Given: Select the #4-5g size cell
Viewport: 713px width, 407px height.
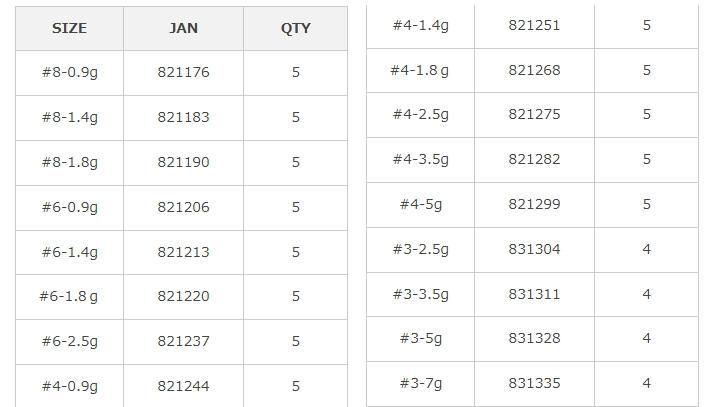Looking at the screenshot, I should 420,204.
